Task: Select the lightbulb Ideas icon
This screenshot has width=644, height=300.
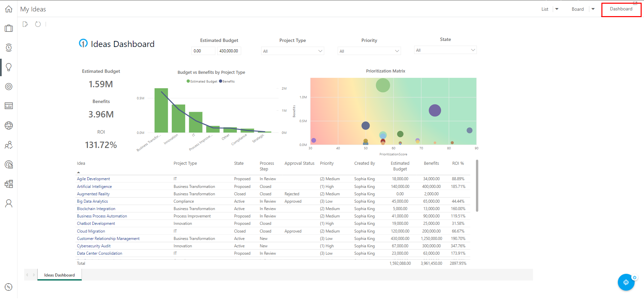Action: (9, 67)
